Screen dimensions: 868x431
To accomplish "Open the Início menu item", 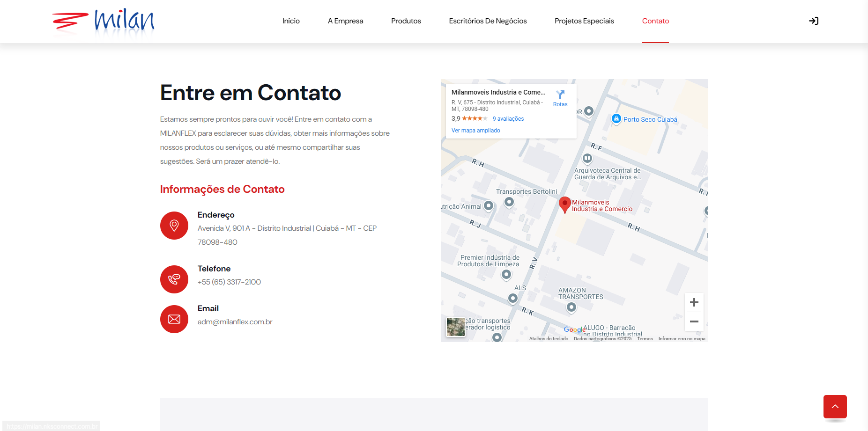I will point(291,21).
